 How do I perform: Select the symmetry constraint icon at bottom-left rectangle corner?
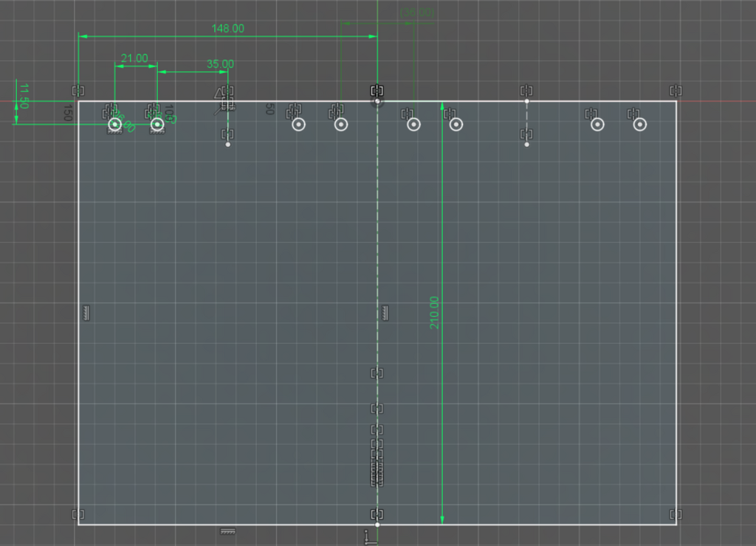(78, 514)
